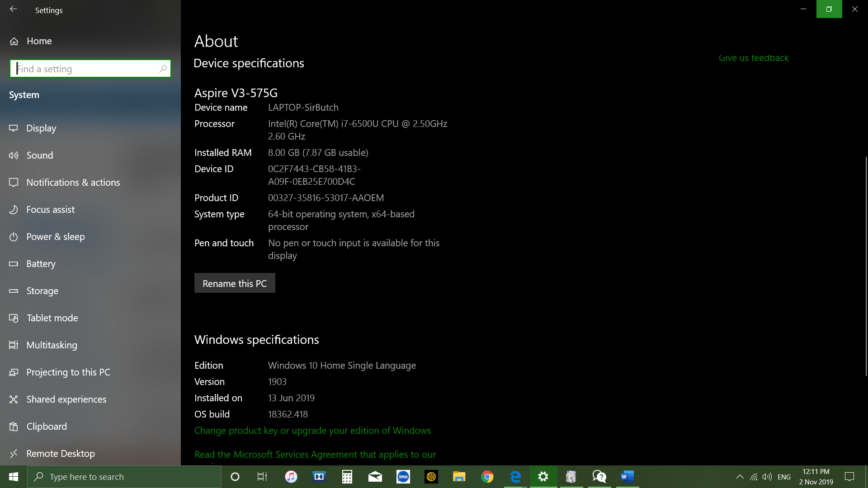Open Wi-Fi network flyout in system tray
The height and width of the screenshot is (488, 868).
click(x=754, y=477)
